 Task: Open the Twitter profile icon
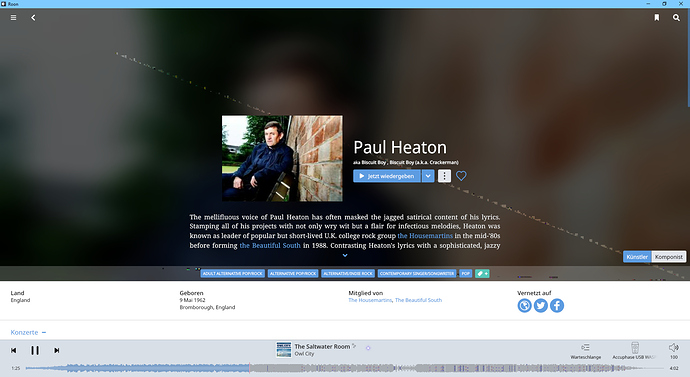coord(541,305)
